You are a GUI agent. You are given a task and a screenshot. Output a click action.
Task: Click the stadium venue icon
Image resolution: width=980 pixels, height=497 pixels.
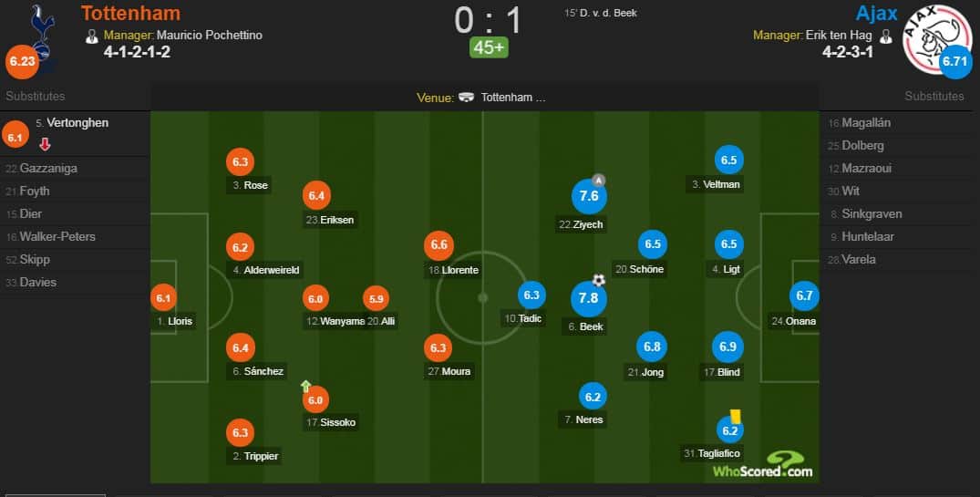point(466,98)
